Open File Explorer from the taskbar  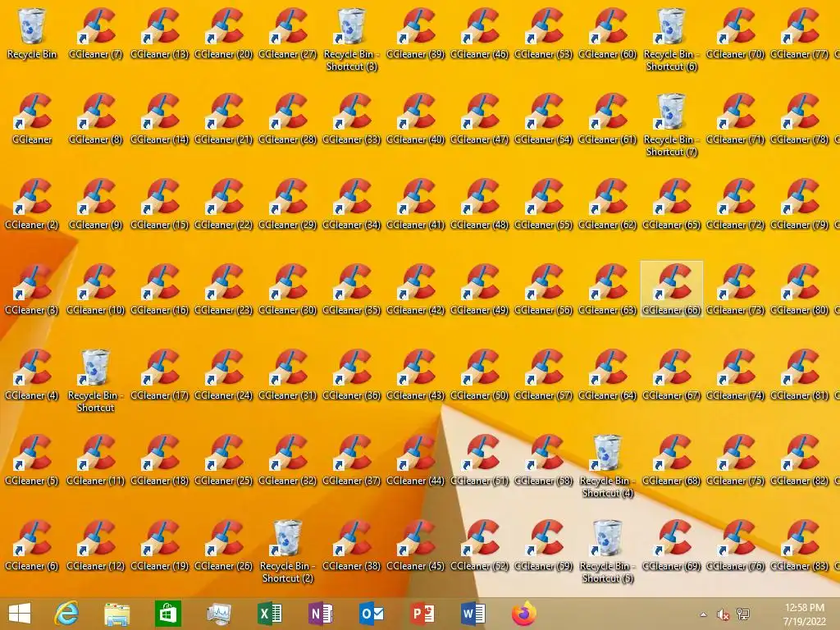(116, 614)
